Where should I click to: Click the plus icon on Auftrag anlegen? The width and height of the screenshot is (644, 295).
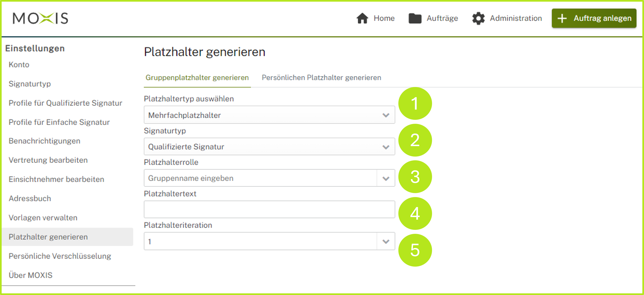tap(562, 18)
